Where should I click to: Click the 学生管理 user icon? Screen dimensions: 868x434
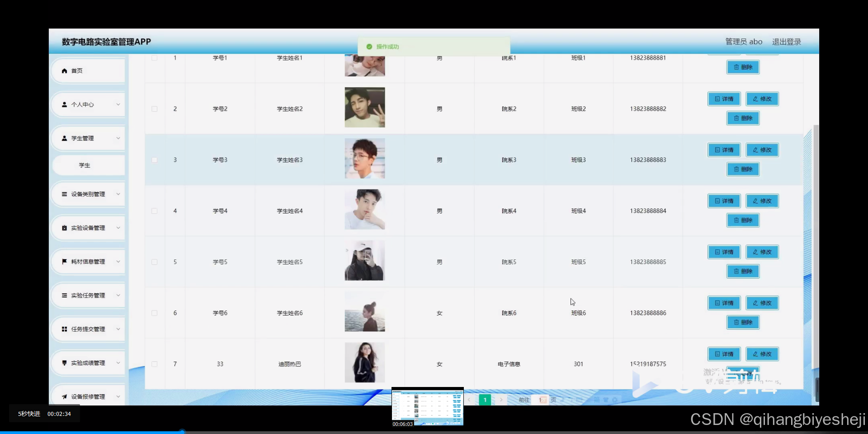coord(64,138)
